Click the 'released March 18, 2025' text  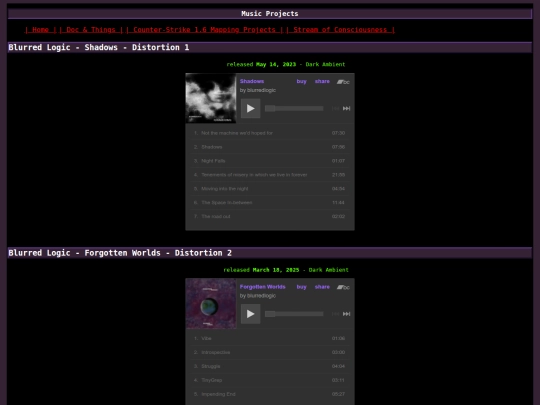tap(261, 270)
